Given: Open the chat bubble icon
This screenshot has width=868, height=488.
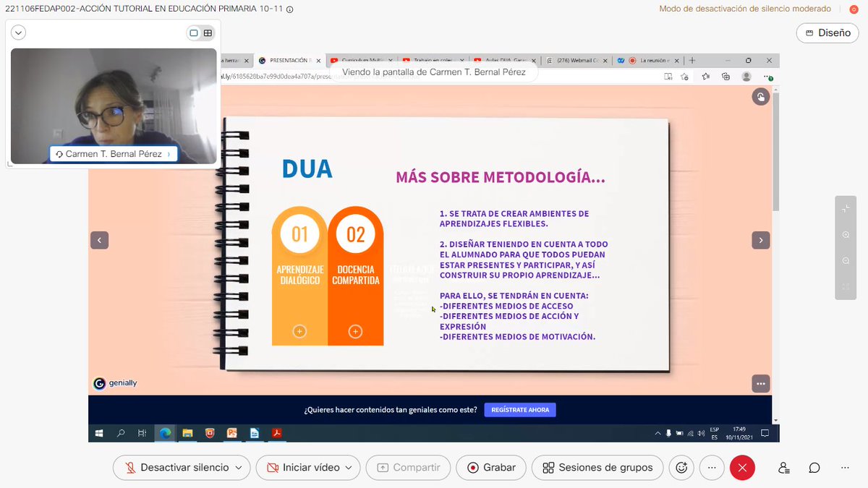Looking at the screenshot, I should (x=814, y=468).
